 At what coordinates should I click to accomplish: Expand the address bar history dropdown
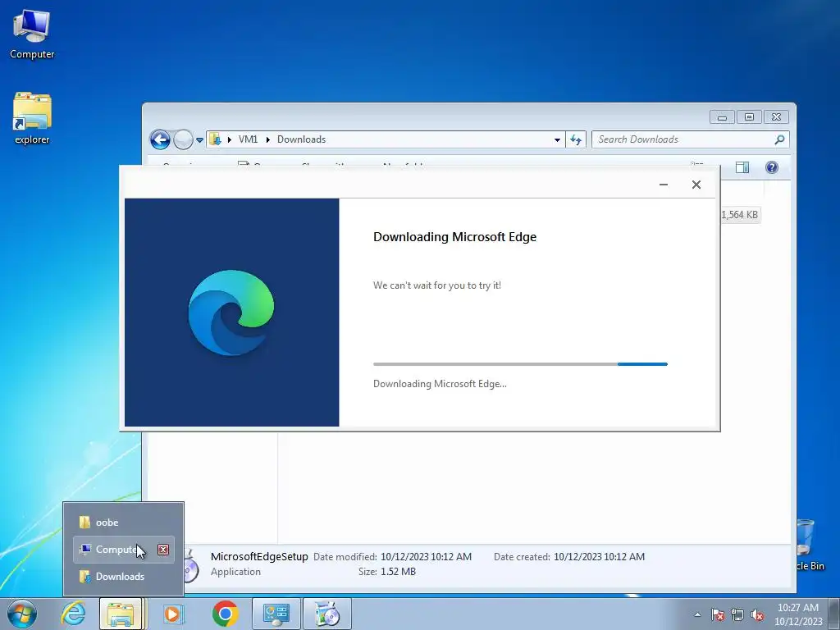pyautogui.click(x=557, y=139)
